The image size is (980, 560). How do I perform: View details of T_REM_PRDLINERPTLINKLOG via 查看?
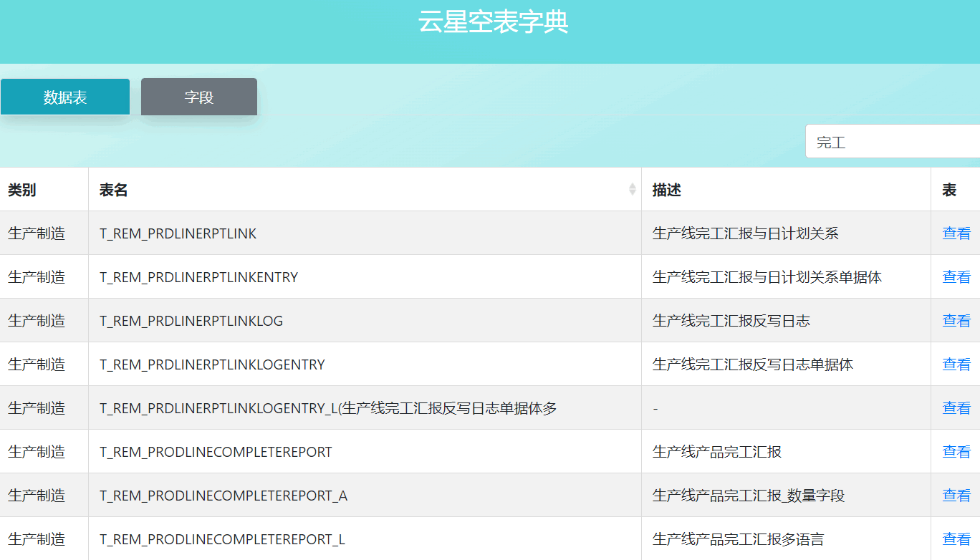(x=956, y=321)
